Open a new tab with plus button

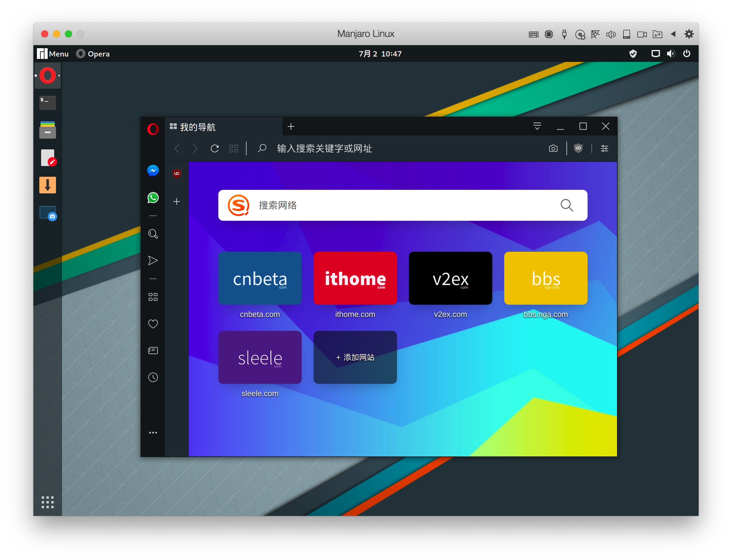click(x=291, y=126)
